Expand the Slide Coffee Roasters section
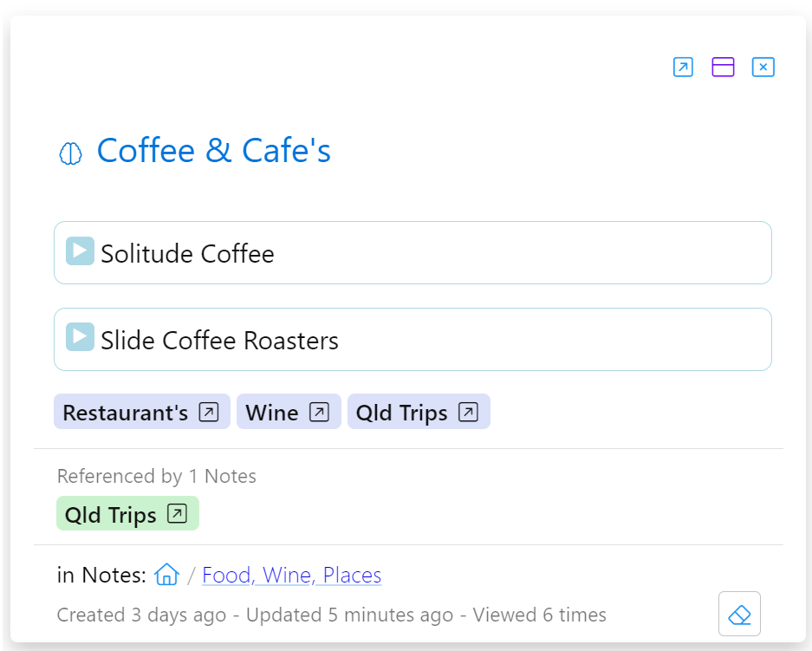Screen dimensions: 812x651 (x=80, y=337)
